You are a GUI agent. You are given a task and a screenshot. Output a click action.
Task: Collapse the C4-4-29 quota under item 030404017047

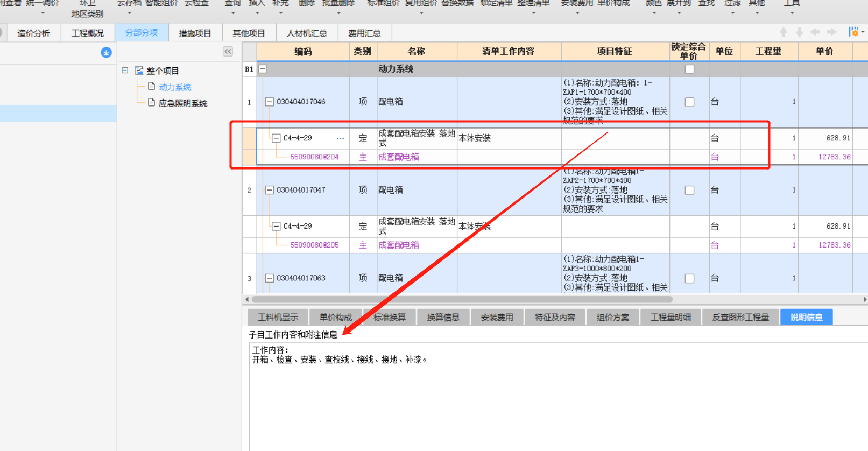276,227
